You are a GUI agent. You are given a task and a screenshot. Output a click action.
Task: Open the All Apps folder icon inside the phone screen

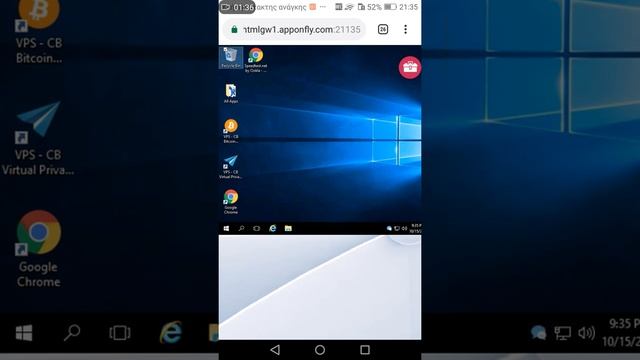pyautogui.click(x=231, y=93)
